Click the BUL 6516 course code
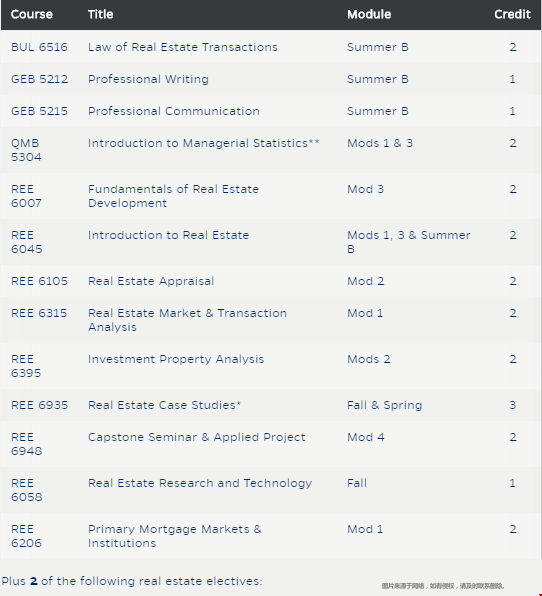The height and width of the screenshot is (596, 542). coord(40,47)
